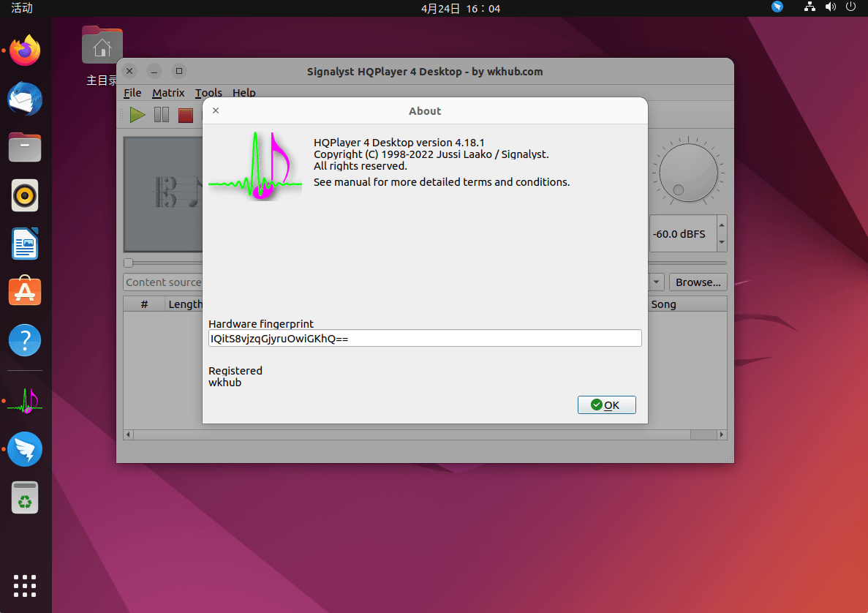Select the Hardware fingerprint text field

pos(425,339)
